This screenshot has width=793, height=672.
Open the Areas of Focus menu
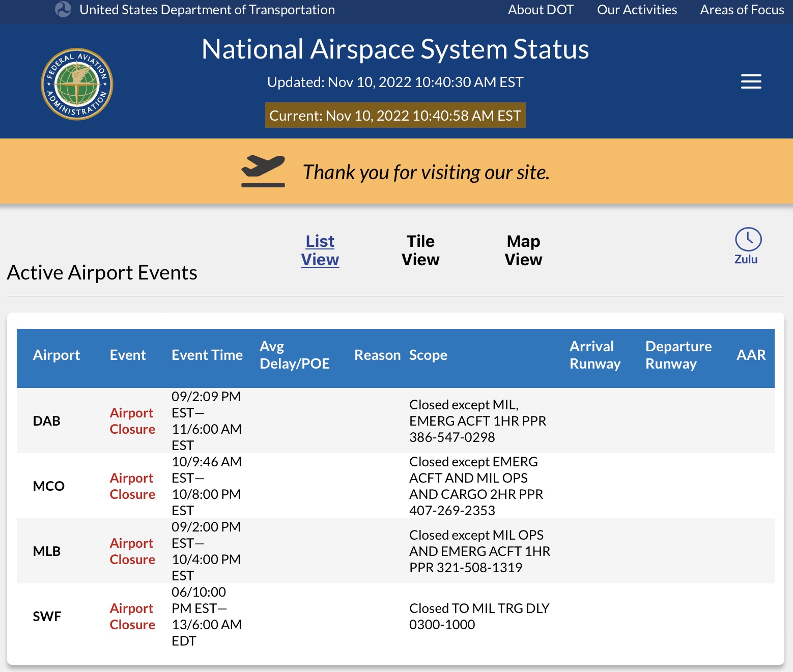[x=741, y=9]
